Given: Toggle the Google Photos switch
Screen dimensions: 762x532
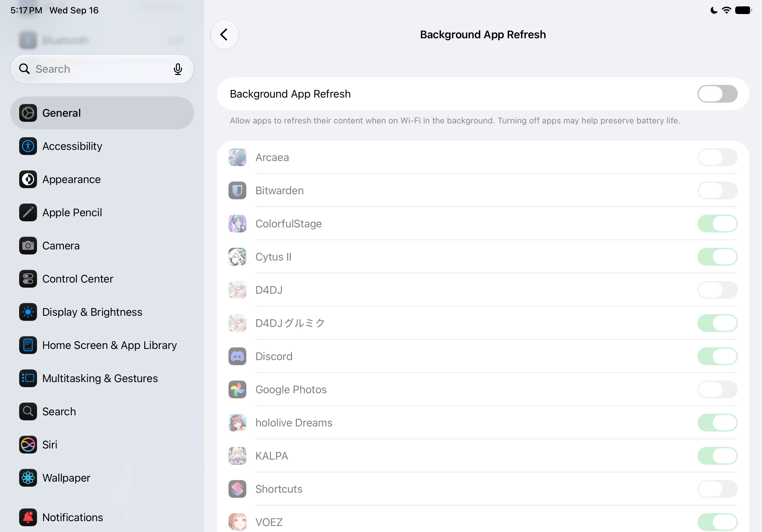Looking at the screenshot, I should pyautogui.click(x=717, y=389).
